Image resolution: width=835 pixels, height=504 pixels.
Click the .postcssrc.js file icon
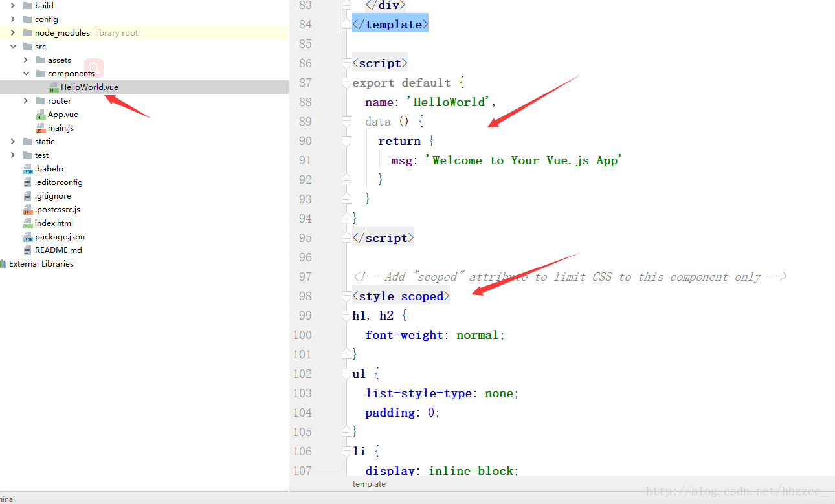pyautogui.click(x=28, y=210)
